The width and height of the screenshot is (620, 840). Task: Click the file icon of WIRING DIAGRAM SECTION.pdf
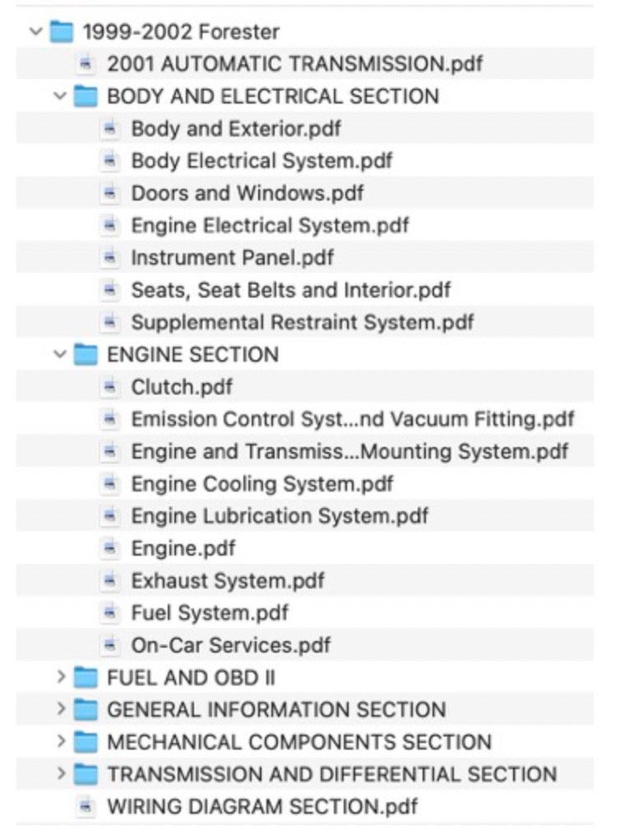click(86, 806)
